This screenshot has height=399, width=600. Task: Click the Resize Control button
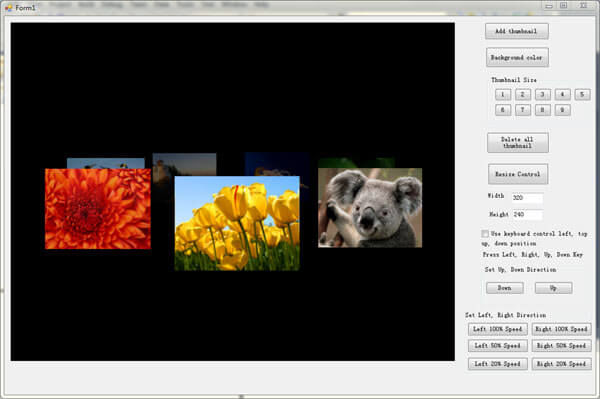tap(518, 174)
